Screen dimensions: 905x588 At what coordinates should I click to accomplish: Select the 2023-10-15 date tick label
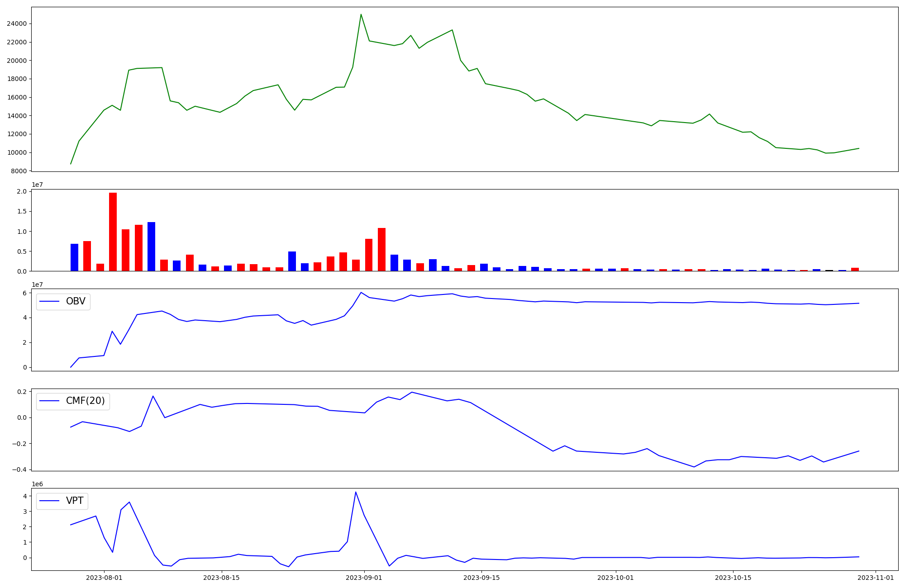coord(733,578)
